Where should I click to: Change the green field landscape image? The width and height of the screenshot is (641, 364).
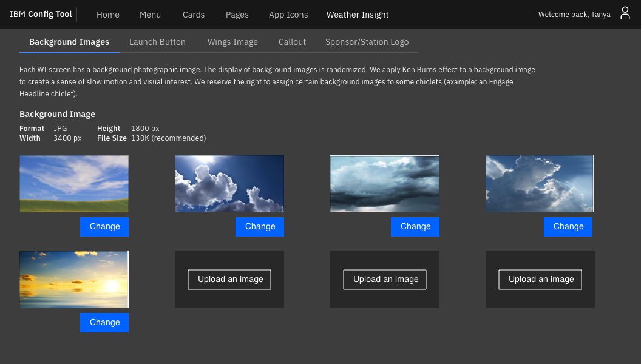click(104, 226)
